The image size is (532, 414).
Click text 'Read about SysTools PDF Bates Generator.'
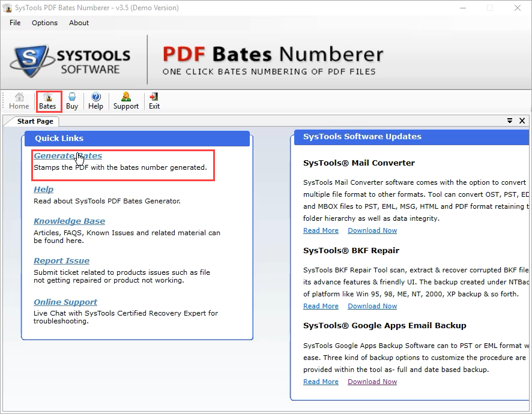point(107,201)
